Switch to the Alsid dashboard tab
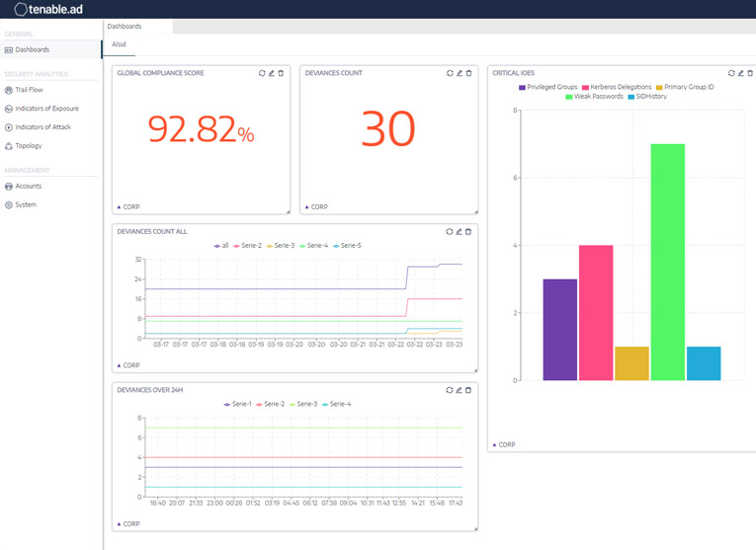This screenshot has height=550, width=756. (x=117, y=44)
